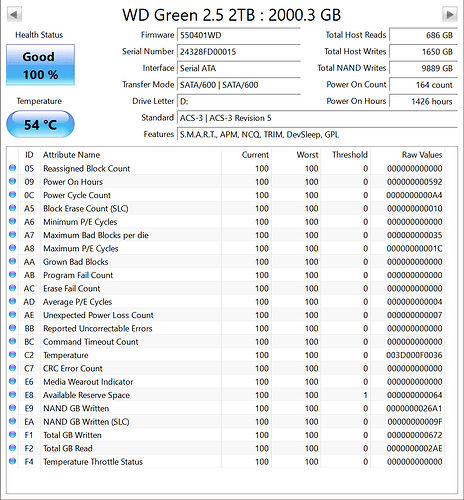Click the Features field listing S.M.A.R.T., APM
The image size is (464, 500).
coord(317,135)
